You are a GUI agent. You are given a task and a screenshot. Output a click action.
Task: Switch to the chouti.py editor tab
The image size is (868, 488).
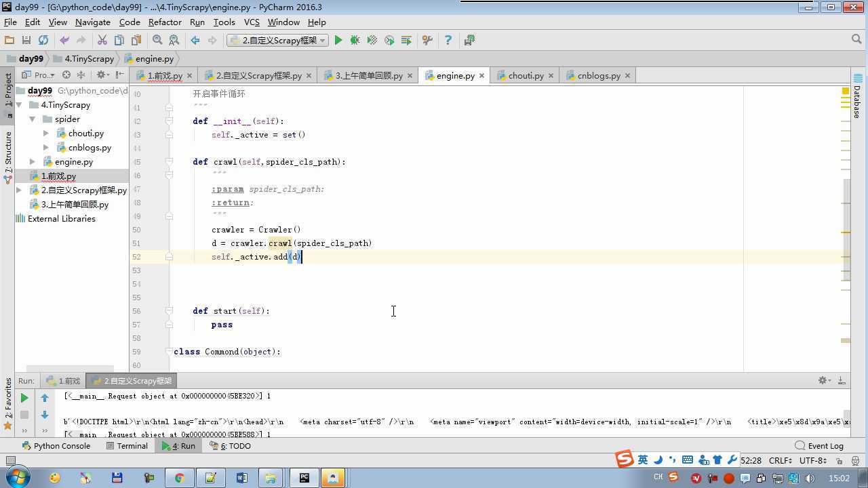tap(525, 75)
